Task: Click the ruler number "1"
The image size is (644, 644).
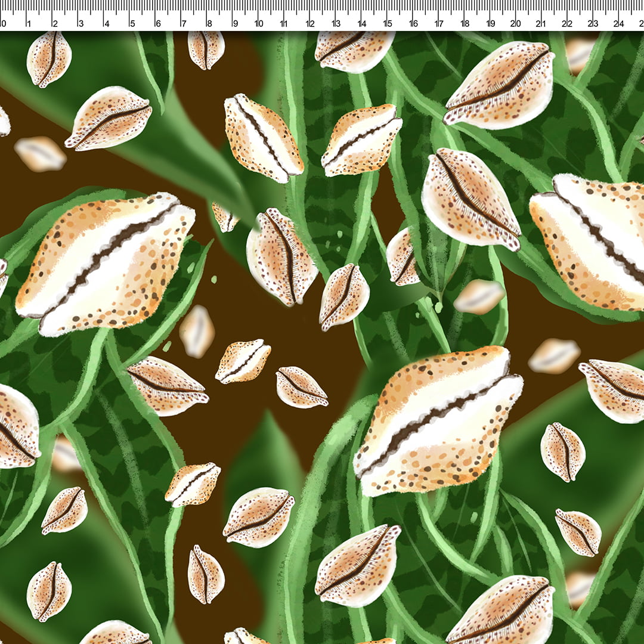Action: pos(29,23)
